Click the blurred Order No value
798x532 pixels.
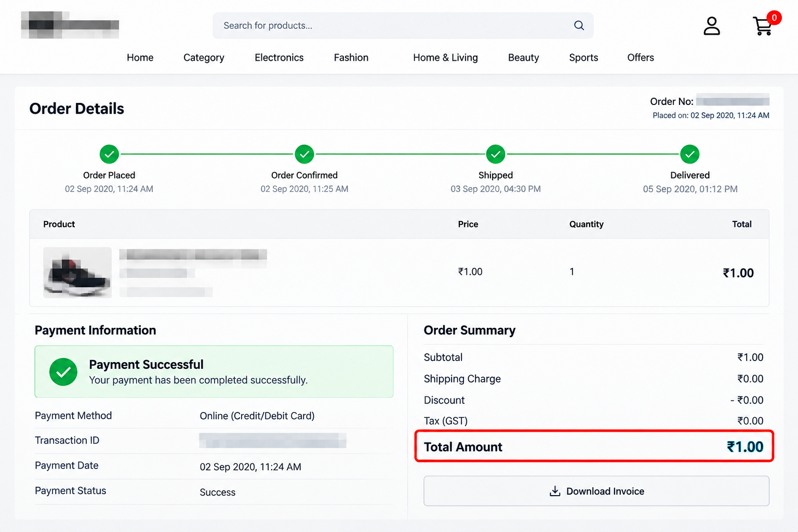click(x=733, y=100)
